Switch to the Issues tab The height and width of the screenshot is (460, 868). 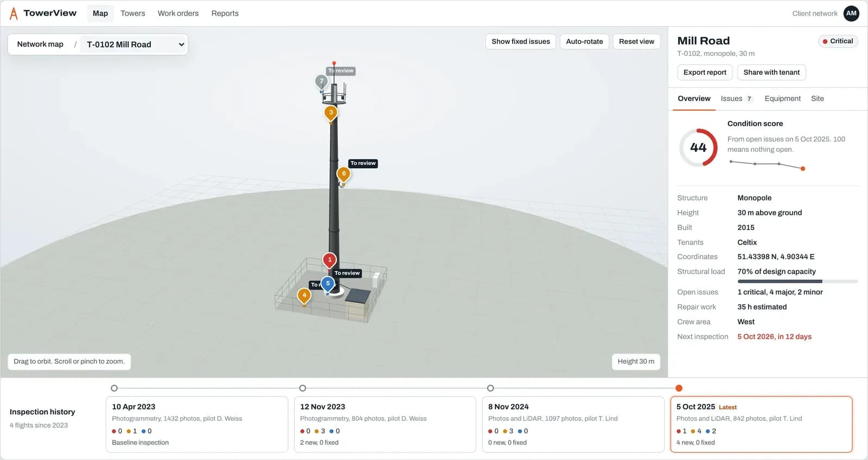(737, 99)
